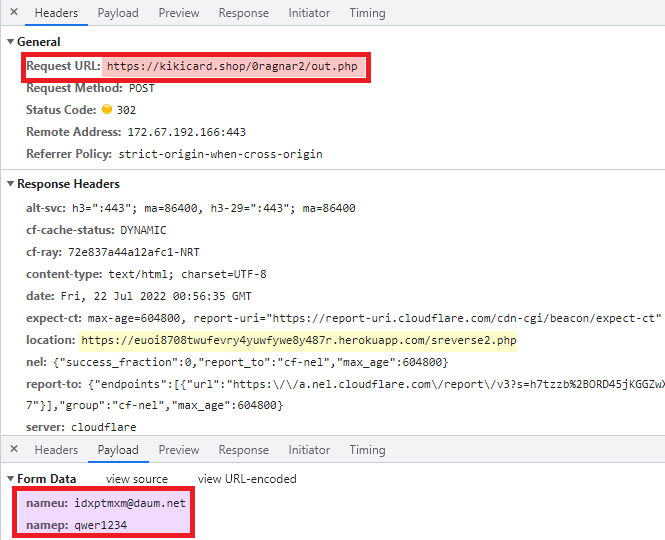The width and height of the screenshot is (665, 540).
Task: Close the upper request details panel
Action: point(14,13)
